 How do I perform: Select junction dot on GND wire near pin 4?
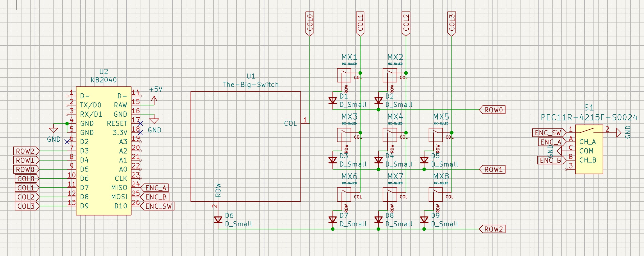coord(67,123)
